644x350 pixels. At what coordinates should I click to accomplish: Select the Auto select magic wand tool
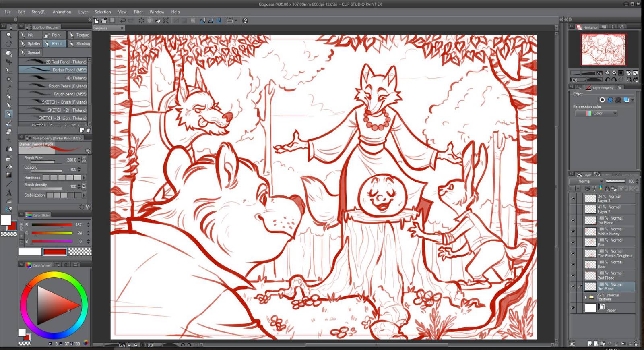[x=8, y=79]
